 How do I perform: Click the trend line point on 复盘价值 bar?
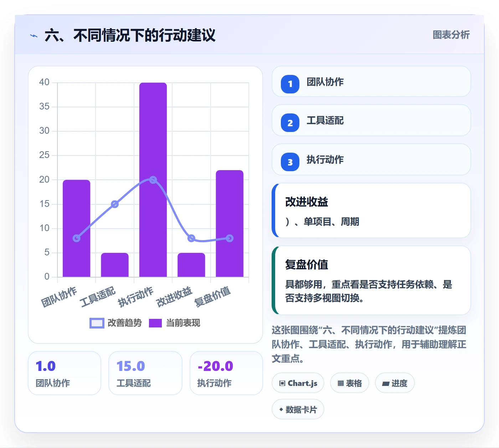[230, 238]
